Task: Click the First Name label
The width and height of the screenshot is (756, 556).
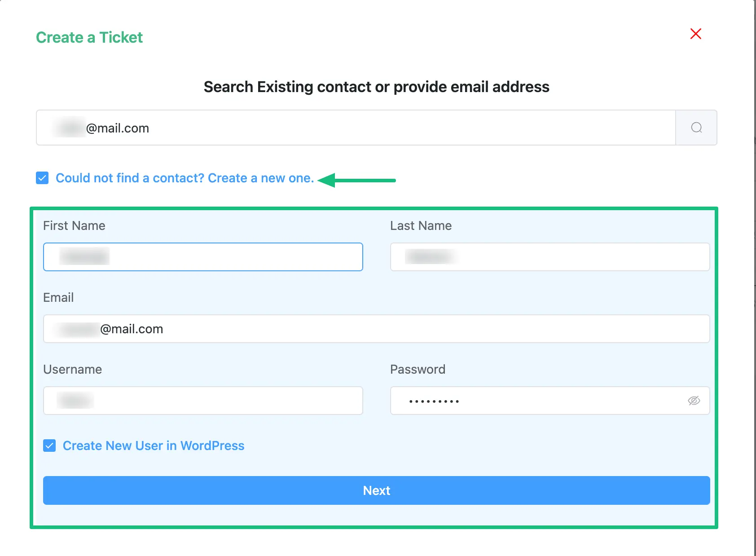Action: [x=74, y=225]
